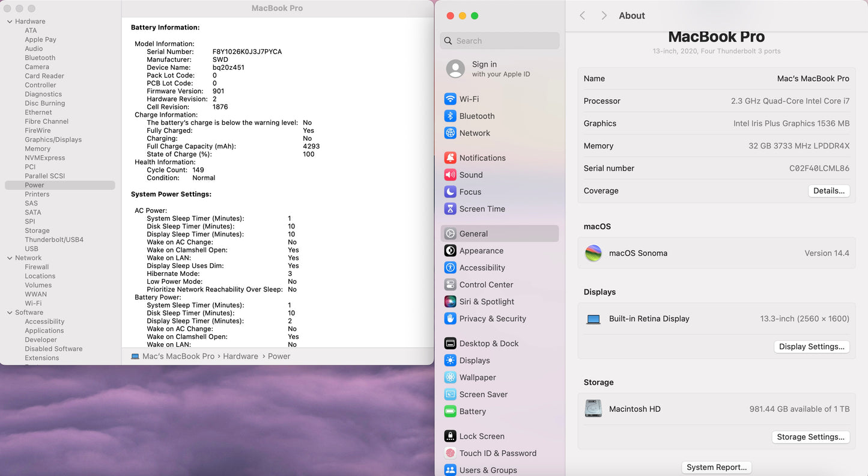This screenshot has width=868, height=476.
Task: Switch to Desktop & Dock settings
Action: click(x=488, y=344)
